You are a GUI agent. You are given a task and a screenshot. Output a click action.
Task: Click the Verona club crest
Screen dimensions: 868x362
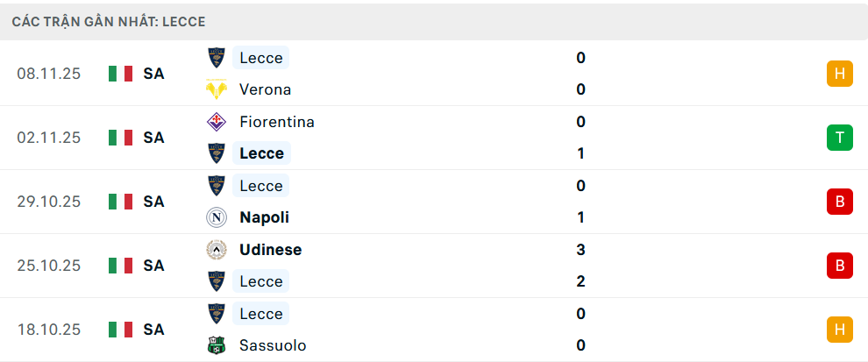216,89
